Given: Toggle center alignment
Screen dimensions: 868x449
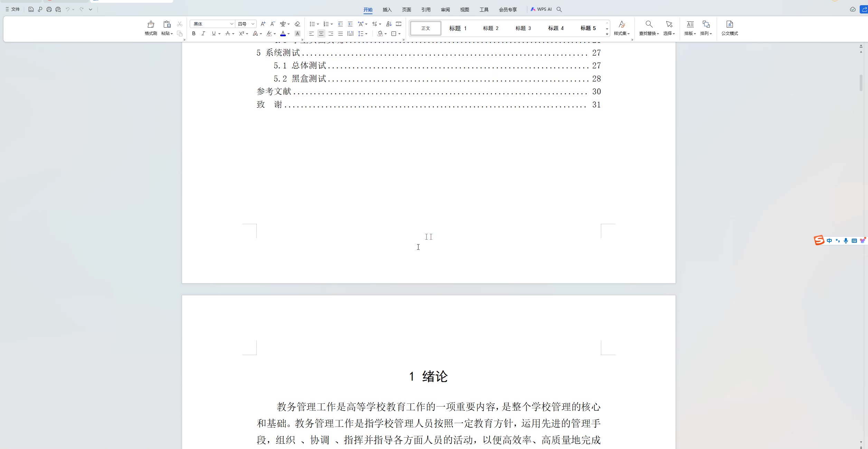Looking at the screenshot, I should pyautogui.click(x=321, y=34).
